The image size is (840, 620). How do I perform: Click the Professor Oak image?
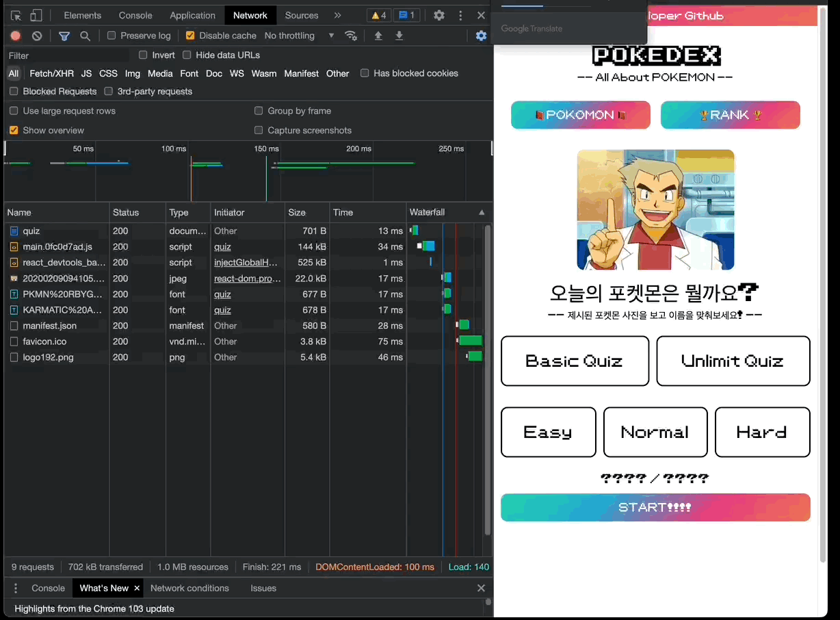(x=655, y=209)
